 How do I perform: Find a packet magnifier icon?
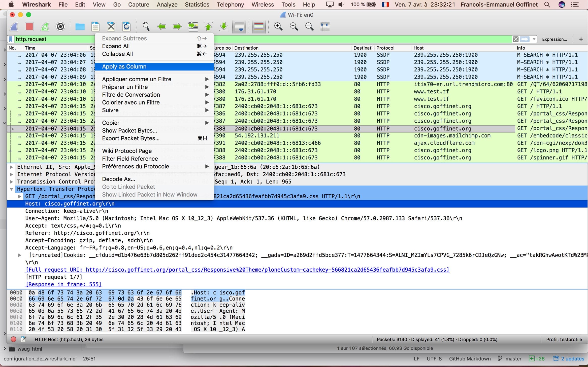tap(146, 26)
